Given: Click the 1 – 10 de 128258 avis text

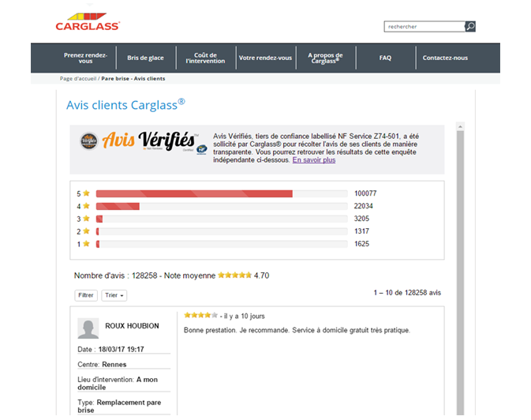Looking at the screenshot, I should (x=407, y=293).
